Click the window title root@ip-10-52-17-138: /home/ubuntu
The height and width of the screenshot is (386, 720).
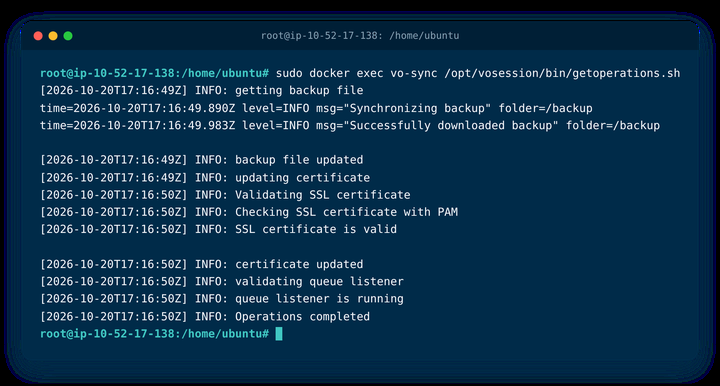(360, 36)
